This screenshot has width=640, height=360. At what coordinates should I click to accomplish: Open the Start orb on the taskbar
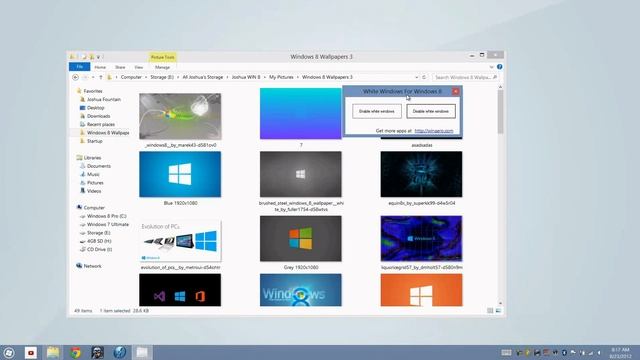[x=9, y=353]
